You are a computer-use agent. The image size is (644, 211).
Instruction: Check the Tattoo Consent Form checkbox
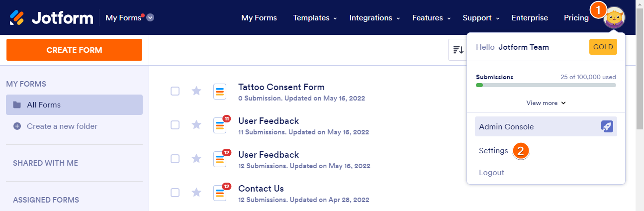coord(175,91)
